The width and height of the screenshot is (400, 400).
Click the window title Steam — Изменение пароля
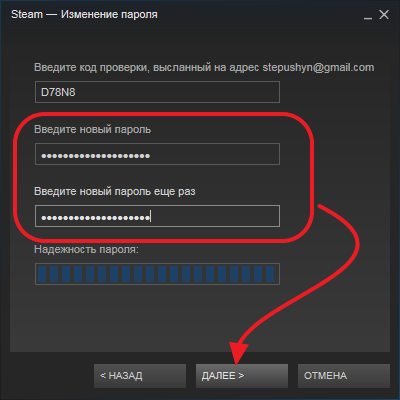84,14
